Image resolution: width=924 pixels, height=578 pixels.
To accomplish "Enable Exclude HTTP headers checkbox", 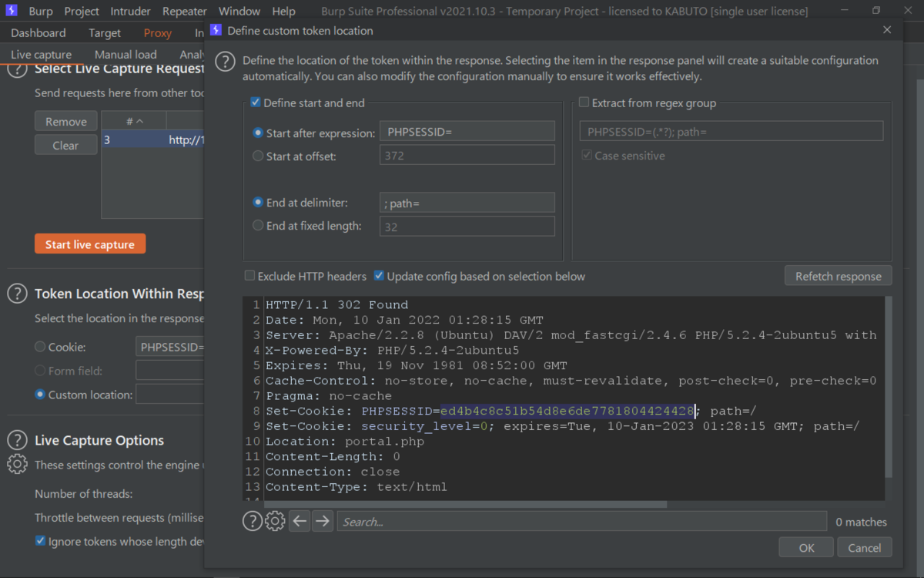I will pos(249,276).
